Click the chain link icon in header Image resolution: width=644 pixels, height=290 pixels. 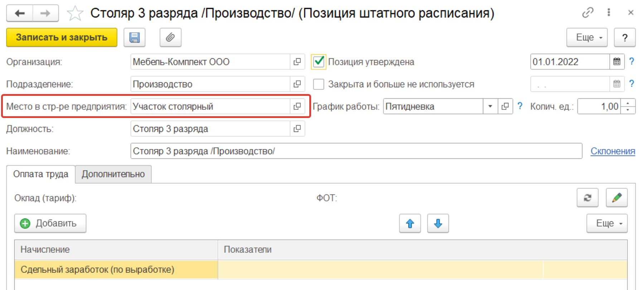pos(587,13)
